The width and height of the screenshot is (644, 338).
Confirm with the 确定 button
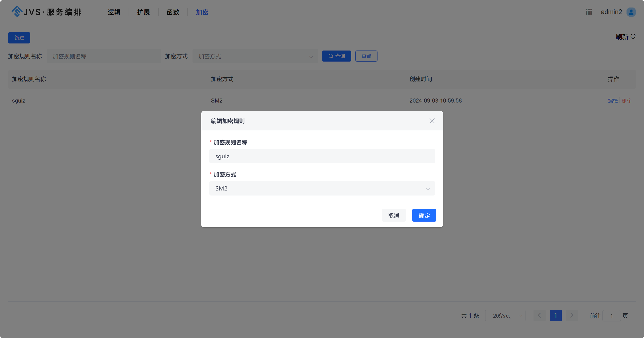(x=424, y=215)
